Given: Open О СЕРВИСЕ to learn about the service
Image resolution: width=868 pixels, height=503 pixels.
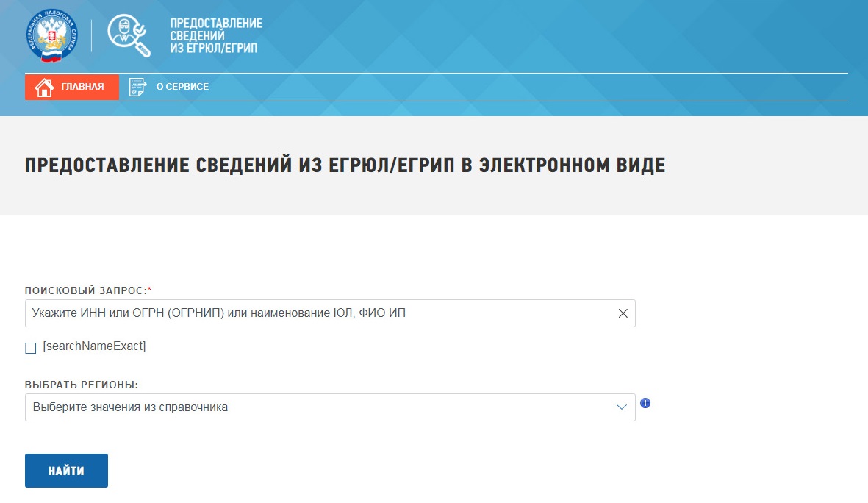Looking at the screenshot, I should [x=183, y=86].
